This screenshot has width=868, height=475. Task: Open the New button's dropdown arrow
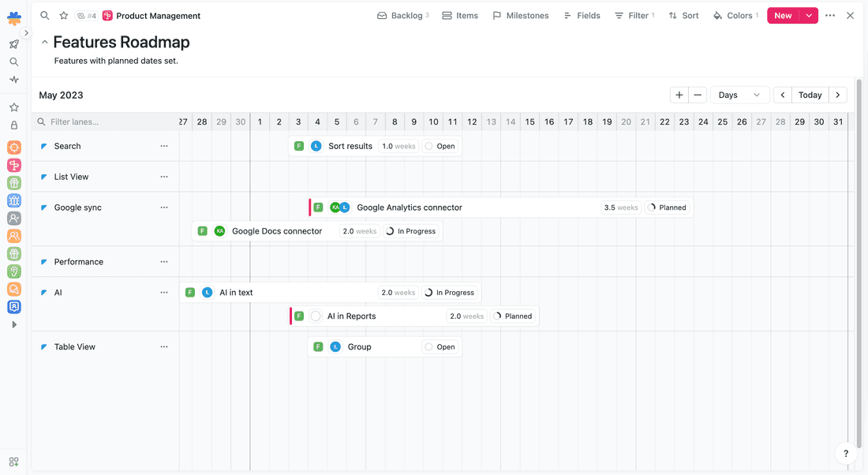coord(808,15)
